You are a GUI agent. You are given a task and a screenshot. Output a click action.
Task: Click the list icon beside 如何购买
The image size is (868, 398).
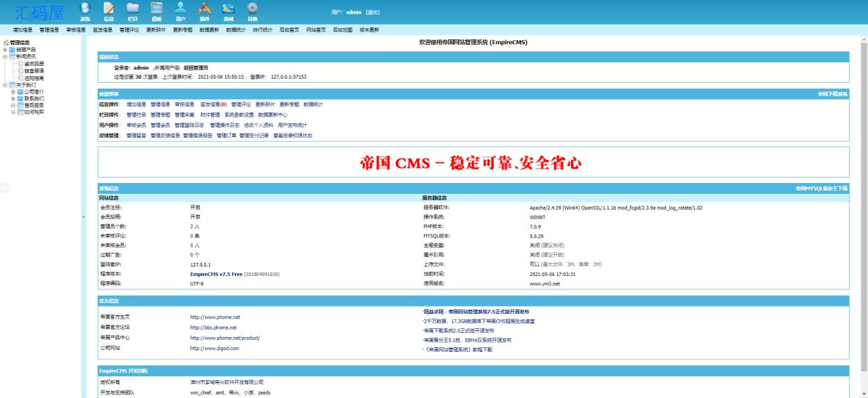click(x=20, y=112)
